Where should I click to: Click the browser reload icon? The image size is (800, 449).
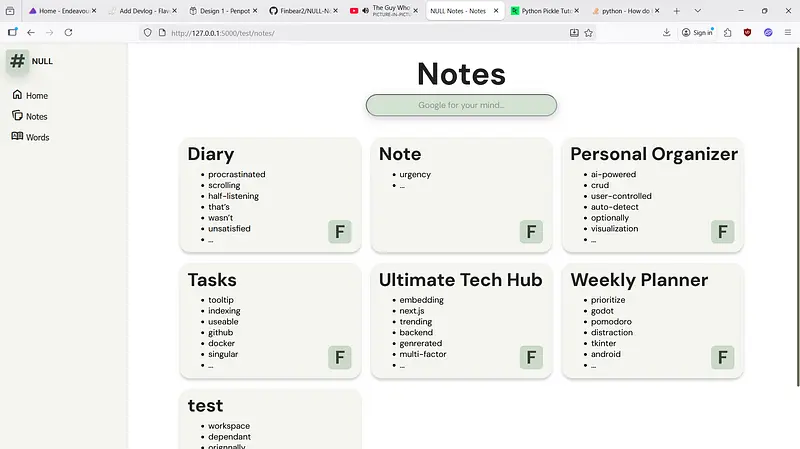click(68, 32)
